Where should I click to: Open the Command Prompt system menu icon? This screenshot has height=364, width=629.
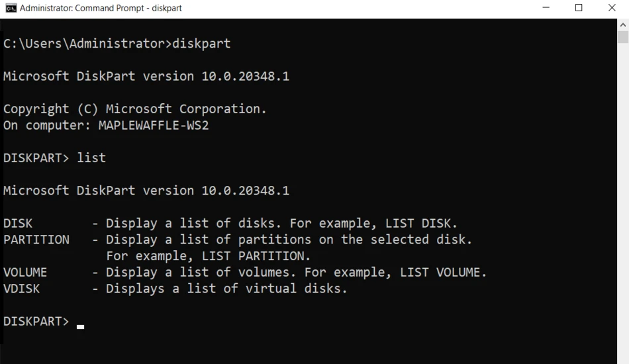(11, 8)
